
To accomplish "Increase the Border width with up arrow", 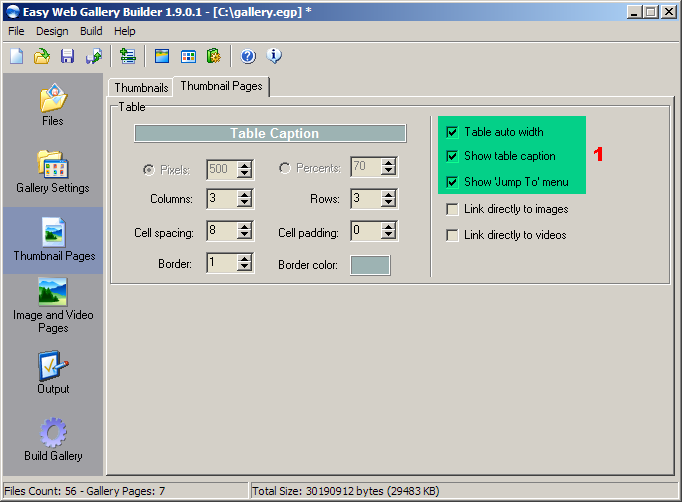I will 245,258.
